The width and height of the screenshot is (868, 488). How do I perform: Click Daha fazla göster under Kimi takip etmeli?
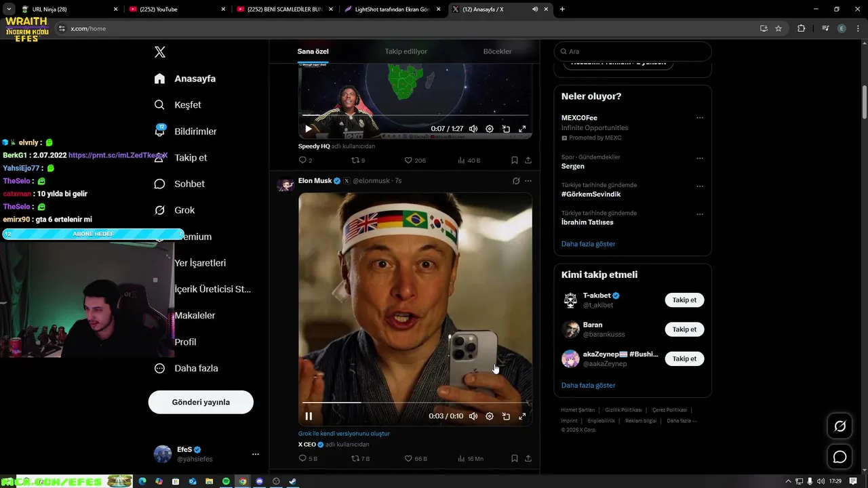[588, 385]
